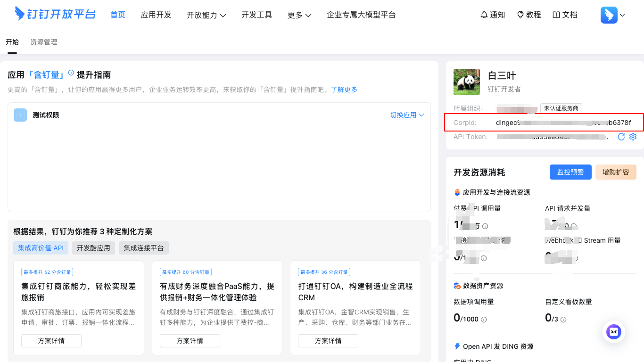This screenshot has width=644, height=362.
Task: Open the floating assistant chat button
Action: (614, 332)
